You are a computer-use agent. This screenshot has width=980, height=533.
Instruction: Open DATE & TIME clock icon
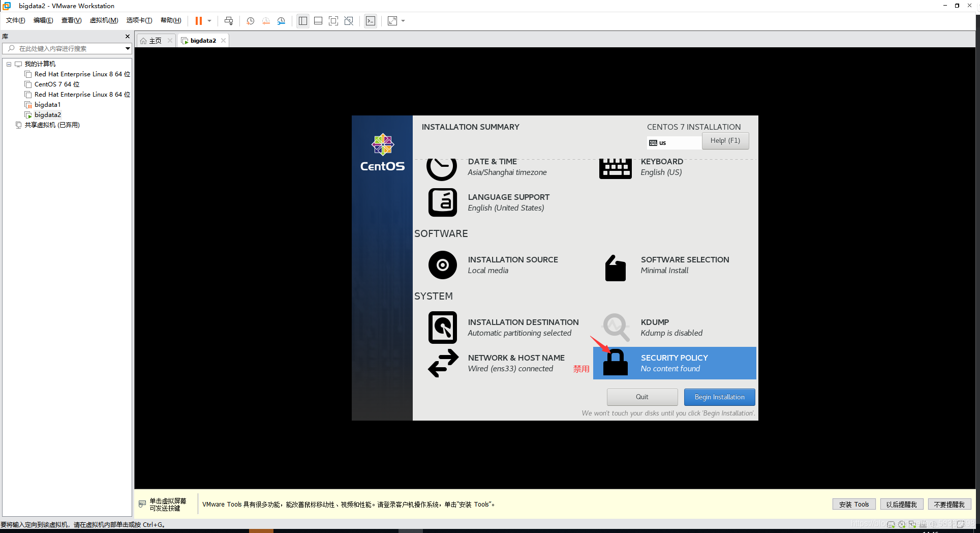(x=442, y=169)
